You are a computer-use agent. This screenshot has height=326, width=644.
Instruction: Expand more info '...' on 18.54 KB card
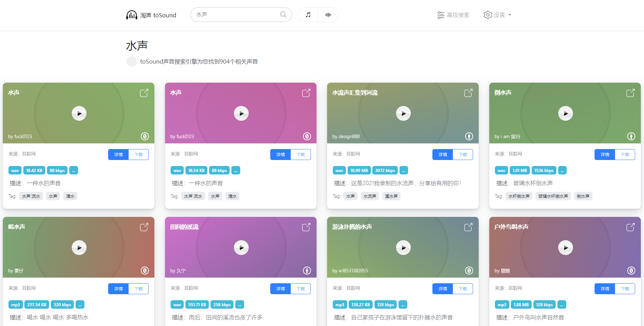point(236,170)
